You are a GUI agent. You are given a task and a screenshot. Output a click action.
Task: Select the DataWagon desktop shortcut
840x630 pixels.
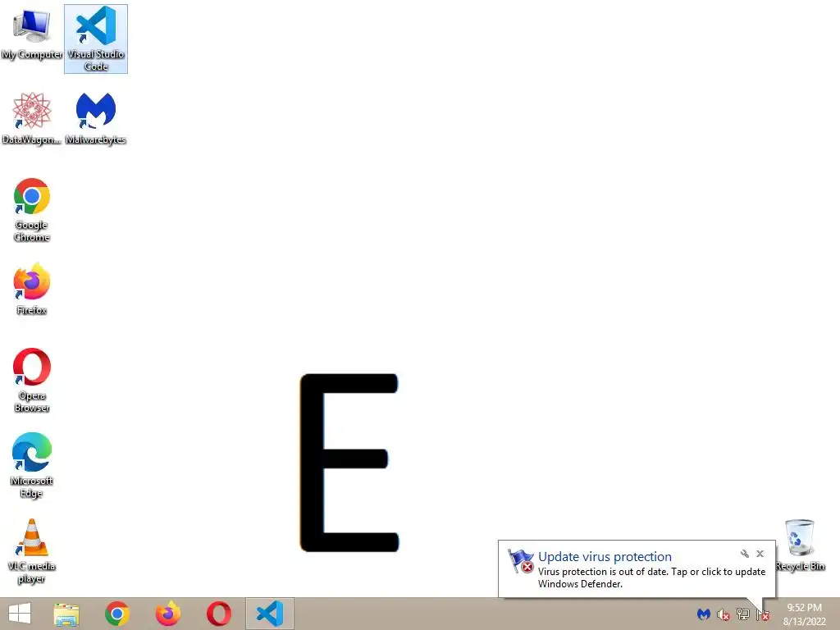click(32, 118)
